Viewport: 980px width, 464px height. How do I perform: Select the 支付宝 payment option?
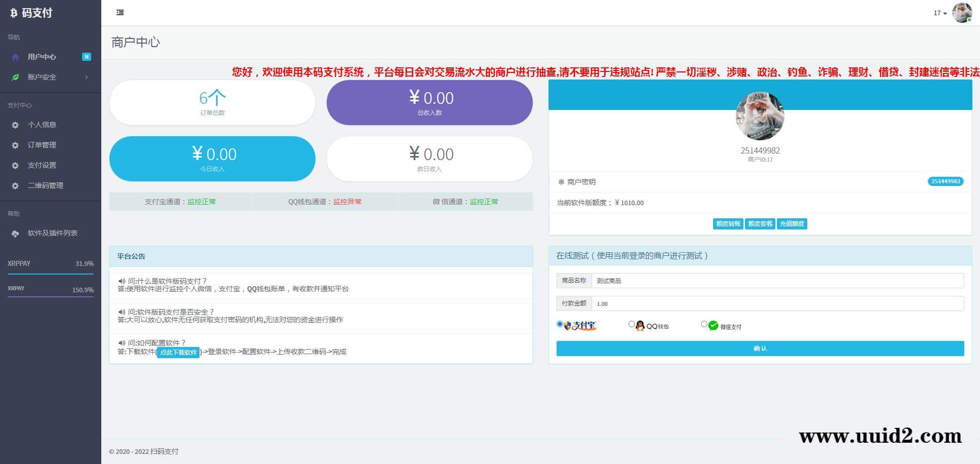pos(559,324)
